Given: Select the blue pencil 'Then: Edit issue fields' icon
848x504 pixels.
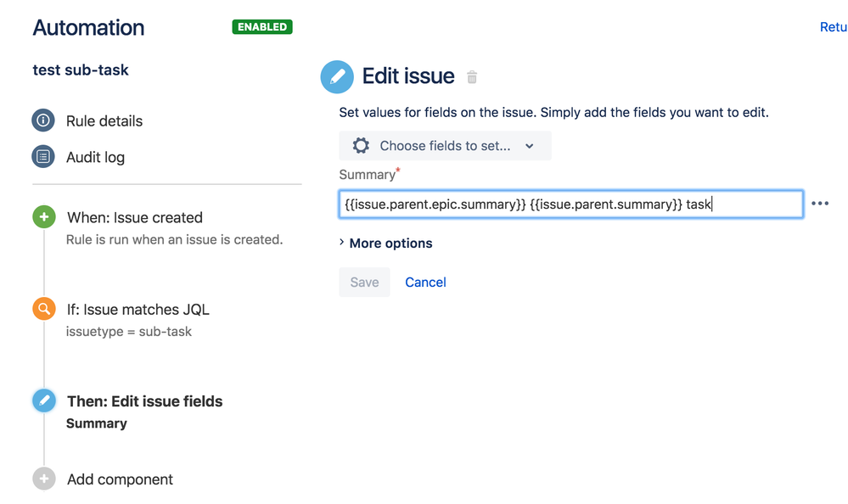Looking at the screenshot, I should point(43,400).
